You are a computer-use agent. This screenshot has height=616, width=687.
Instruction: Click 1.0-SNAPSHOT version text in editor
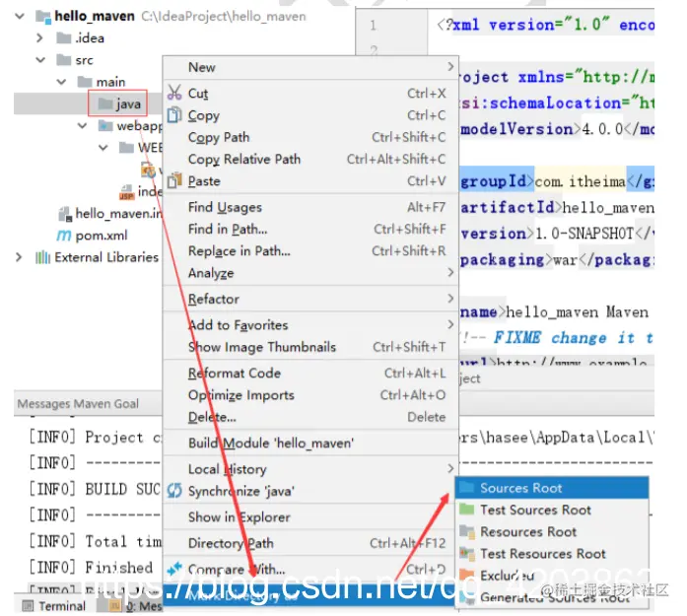[584, 233]
